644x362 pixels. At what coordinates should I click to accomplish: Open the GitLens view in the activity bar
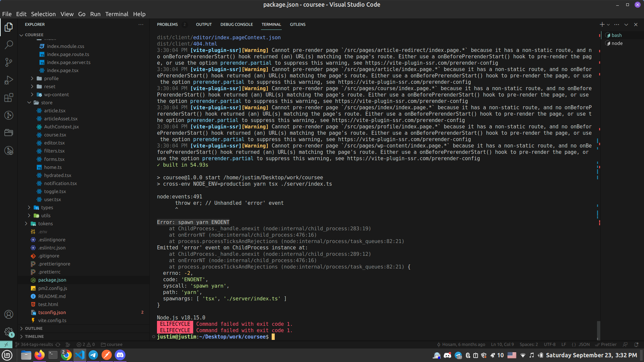9,115
